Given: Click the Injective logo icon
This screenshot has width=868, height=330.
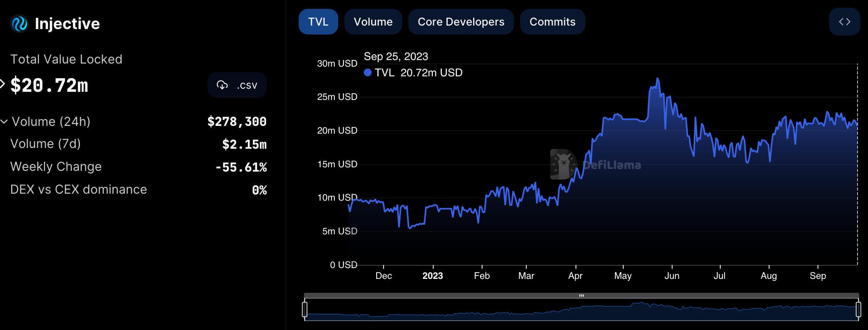Looking at the screenshot, I should pyautogui.click(x=19, y=24).
